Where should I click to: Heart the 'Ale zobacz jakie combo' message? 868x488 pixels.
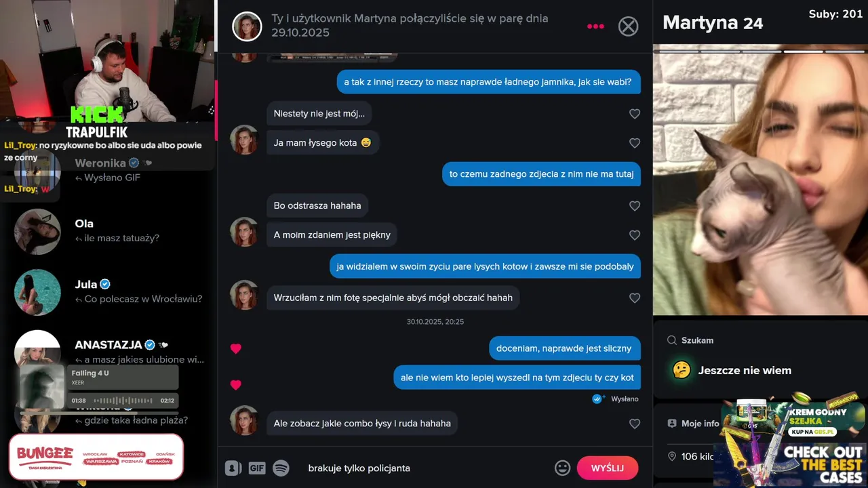click(635, 424)
